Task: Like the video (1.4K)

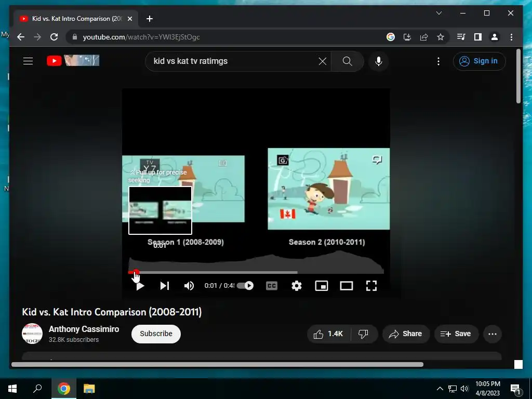Action: click(328, 334)
